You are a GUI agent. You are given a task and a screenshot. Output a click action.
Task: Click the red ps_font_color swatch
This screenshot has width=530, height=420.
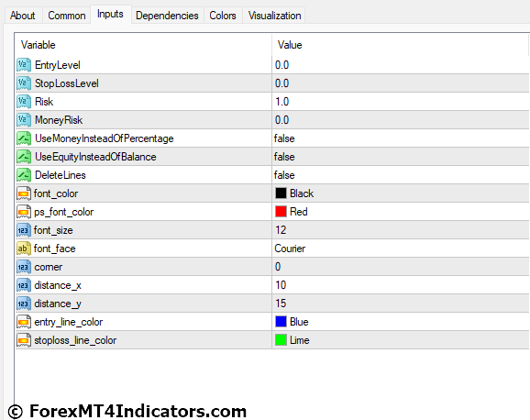[x=281, y=212]
